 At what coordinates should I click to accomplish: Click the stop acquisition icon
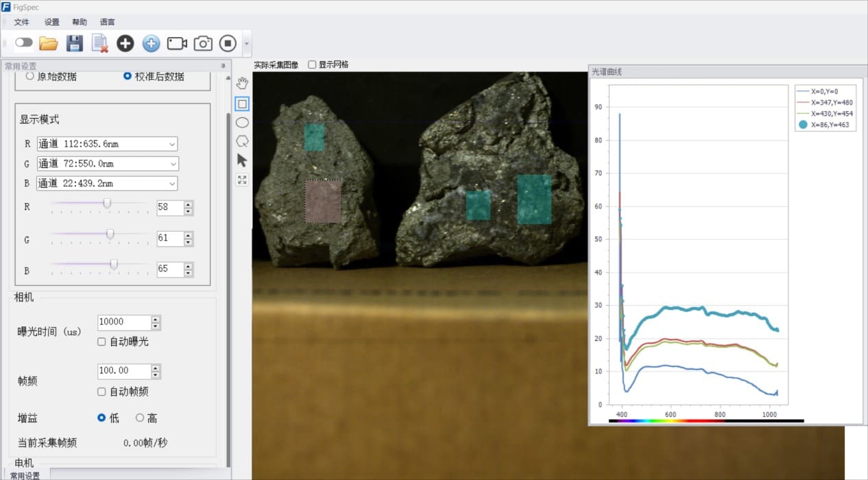pyautogui.click(x=228, y=43)
